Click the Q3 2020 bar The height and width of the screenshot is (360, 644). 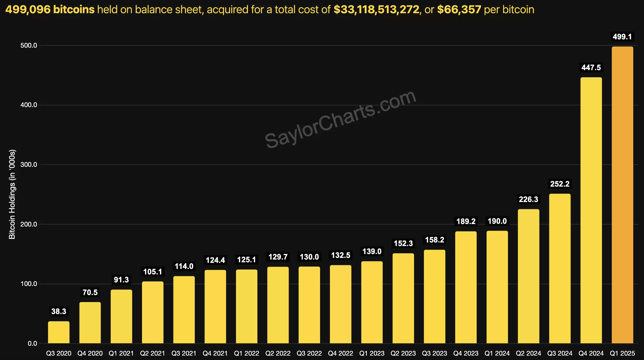click(59, 332)
